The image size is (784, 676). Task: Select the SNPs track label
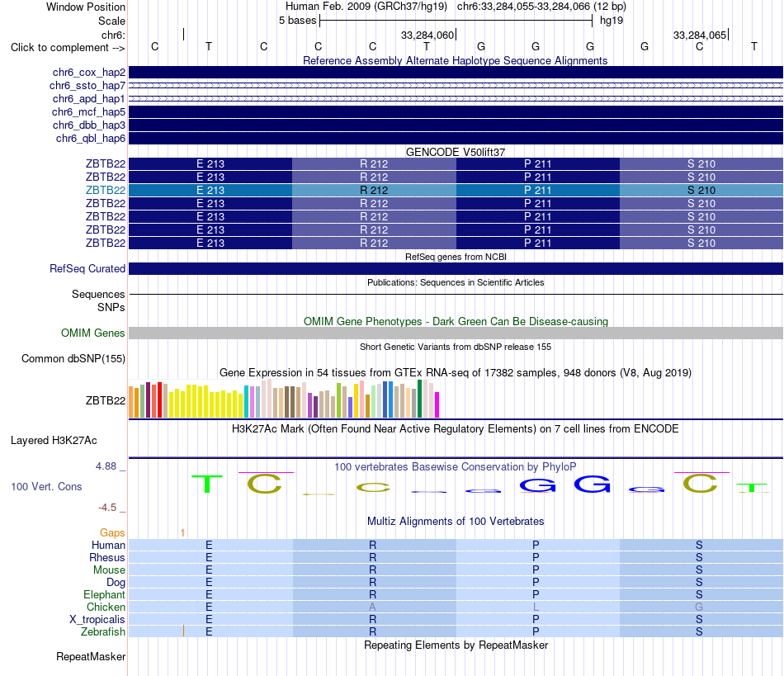click(111, 307)
